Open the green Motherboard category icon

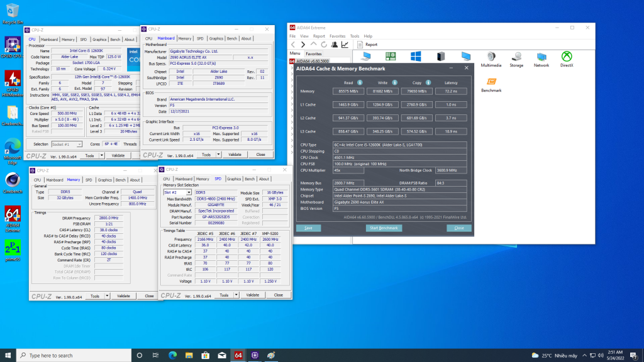[x=391, y=57]
